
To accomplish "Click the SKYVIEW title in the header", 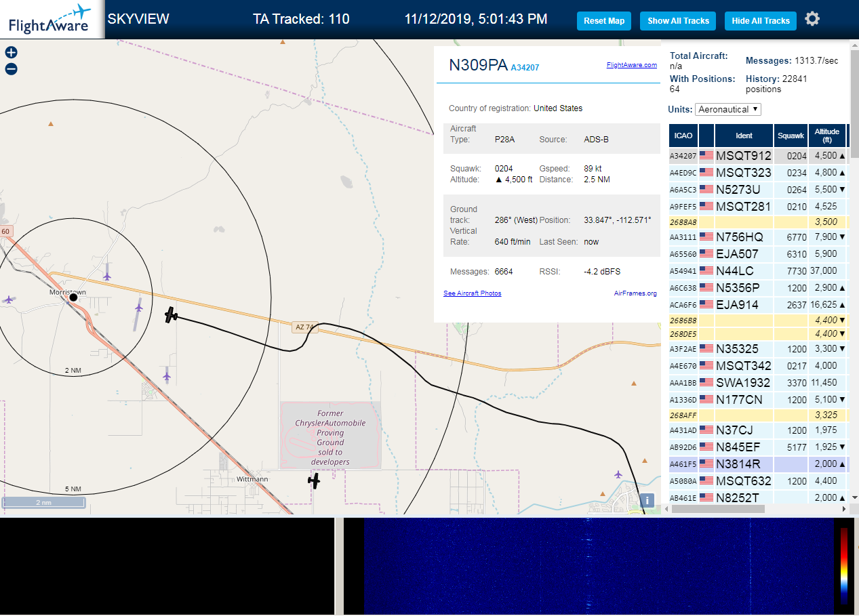I will [x=138, y=19].
